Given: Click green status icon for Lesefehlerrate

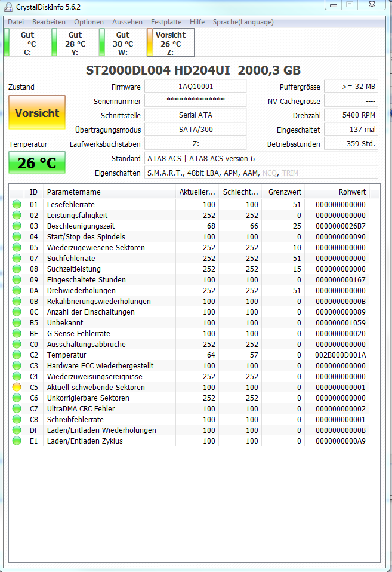Looking at the screenshot, I should pos(17,204).
